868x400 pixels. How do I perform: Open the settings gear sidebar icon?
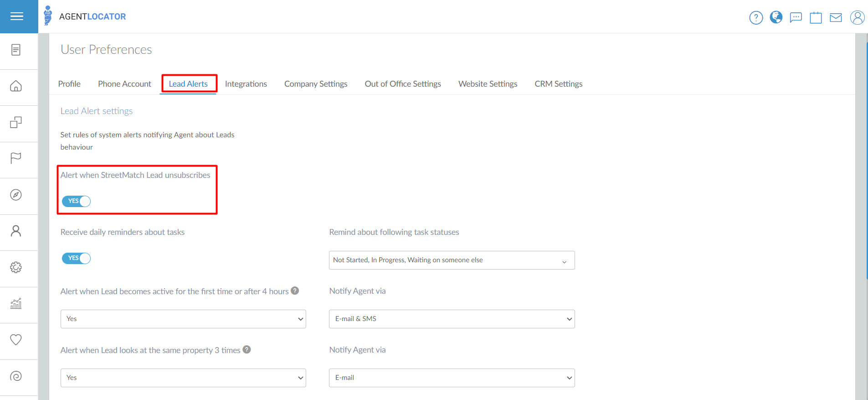[16, 267]
